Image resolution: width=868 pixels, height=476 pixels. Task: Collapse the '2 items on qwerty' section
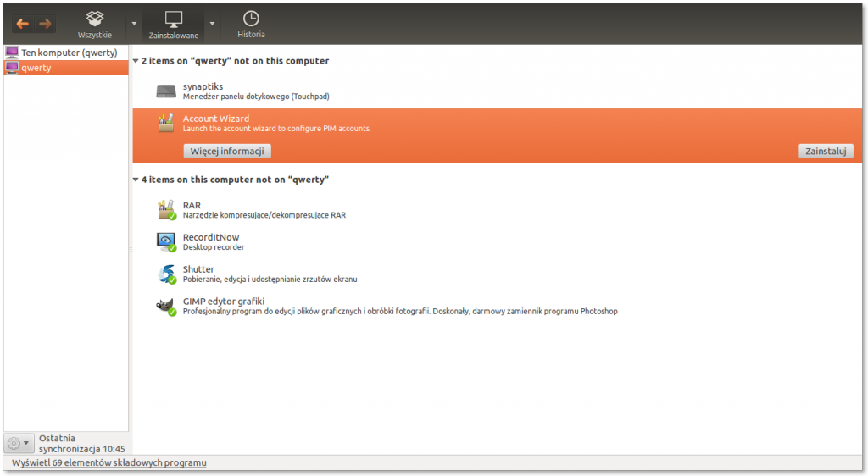tap(136, 61)
